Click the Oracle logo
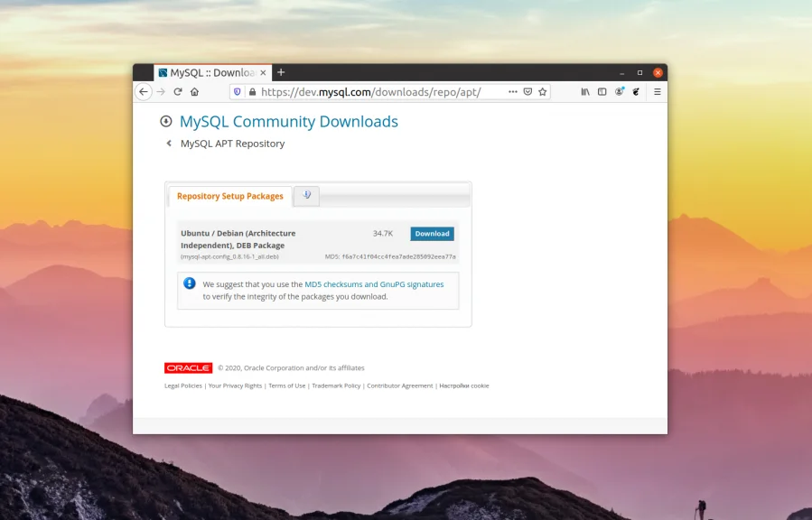 click(186, 367)
